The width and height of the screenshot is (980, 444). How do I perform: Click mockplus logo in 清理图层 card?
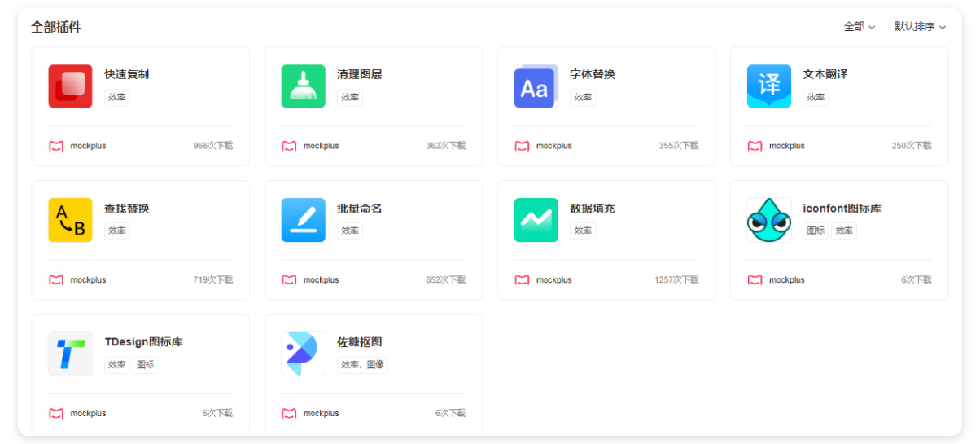coord(289,146)
